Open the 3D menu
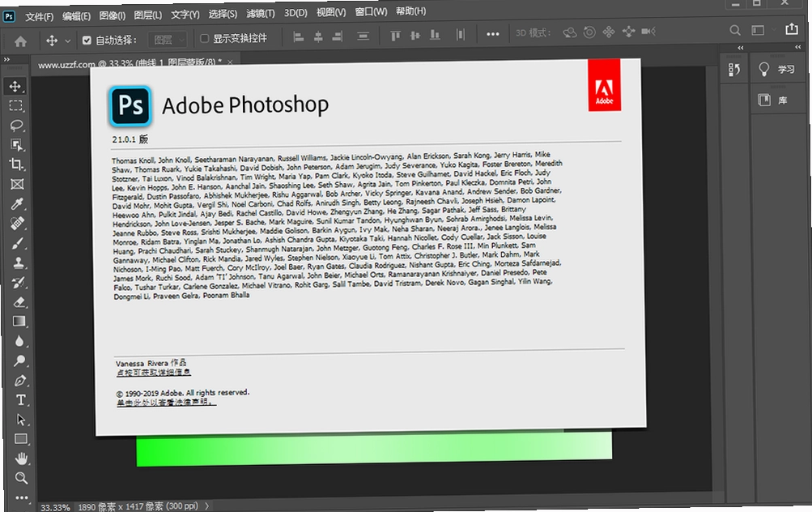This screenshot has height=512, width=812. click(295, 12)
